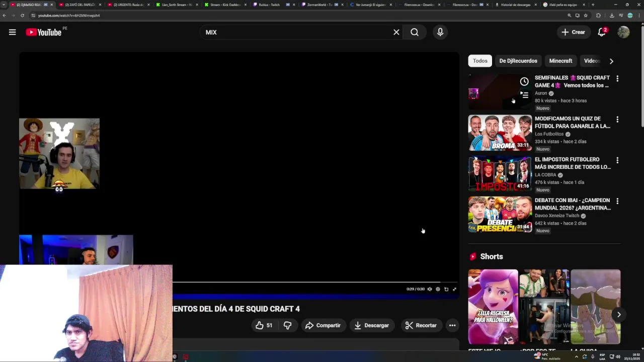
Task: Open options for quiz de fútbol video
Action: tap(617, 120)
